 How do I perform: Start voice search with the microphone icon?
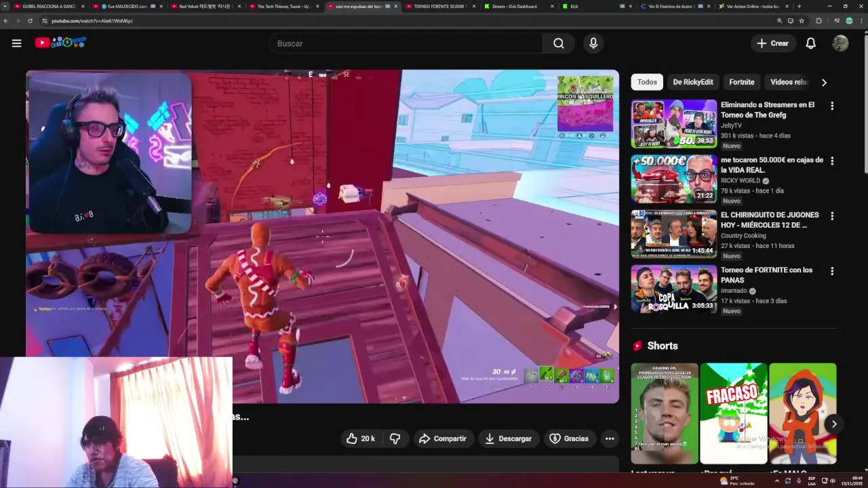(593, 43)
